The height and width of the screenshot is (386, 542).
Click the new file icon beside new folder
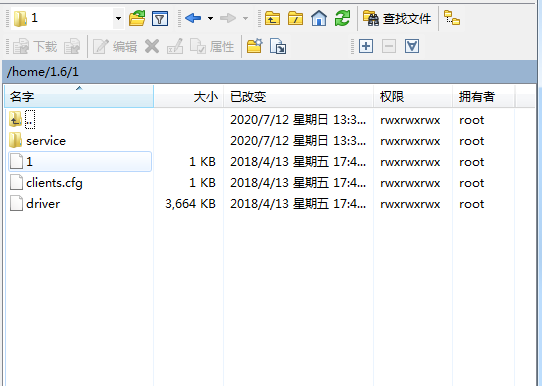click(x=278, y=46)
